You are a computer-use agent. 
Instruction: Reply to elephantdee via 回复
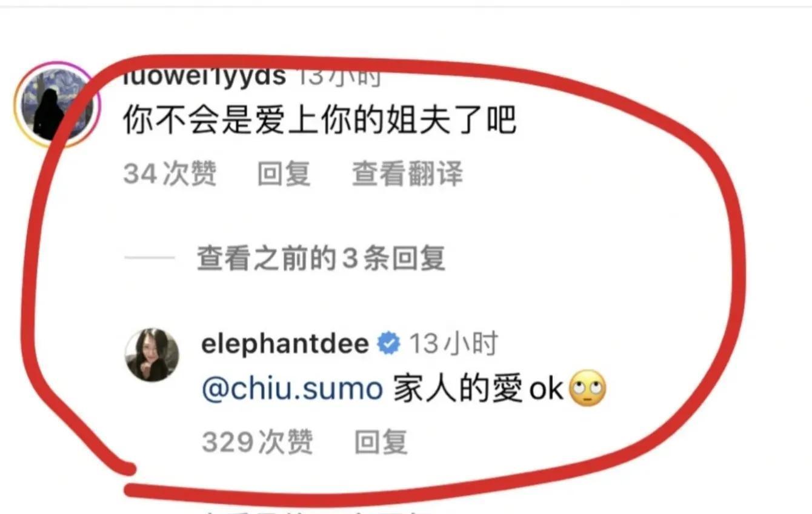point(381,441)
